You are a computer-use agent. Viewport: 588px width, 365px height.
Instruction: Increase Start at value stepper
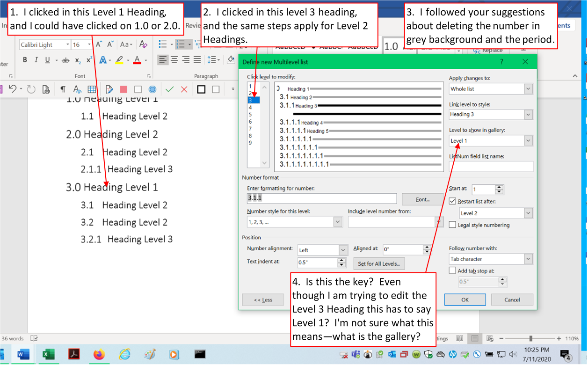click(x=500, y=187)
